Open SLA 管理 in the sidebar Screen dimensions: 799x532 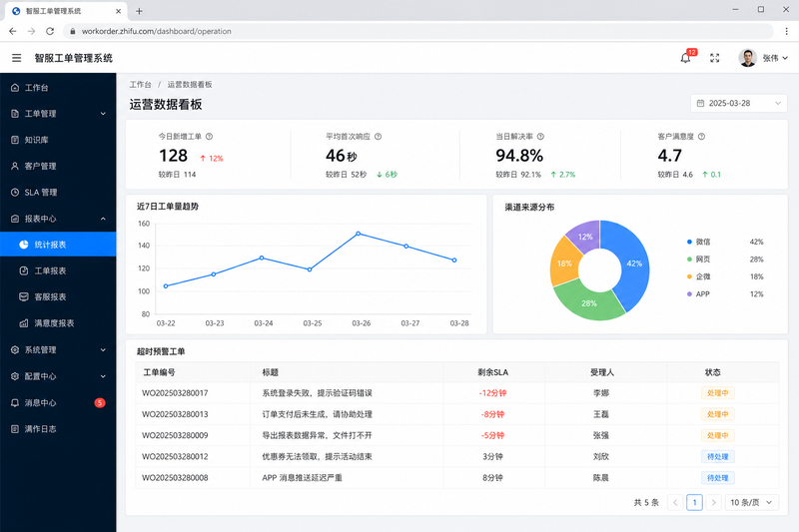tap(58, 193)
